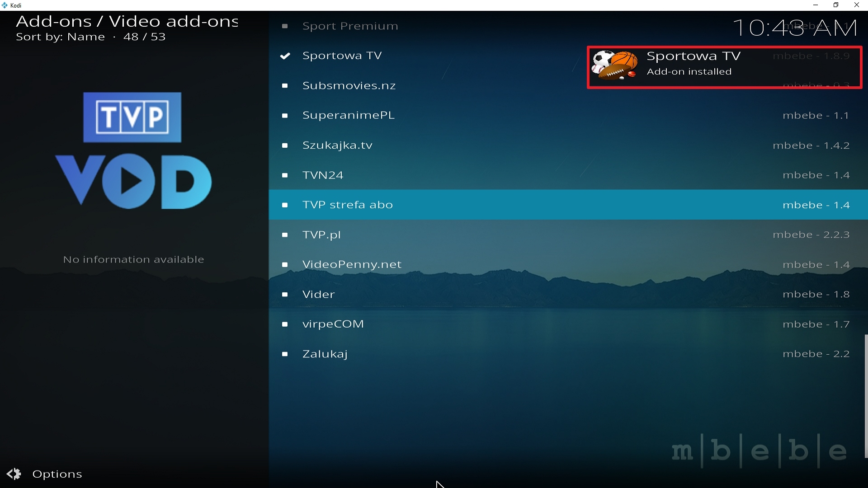Click the bullet icon beside VideoPenny.net

[285, 265]
